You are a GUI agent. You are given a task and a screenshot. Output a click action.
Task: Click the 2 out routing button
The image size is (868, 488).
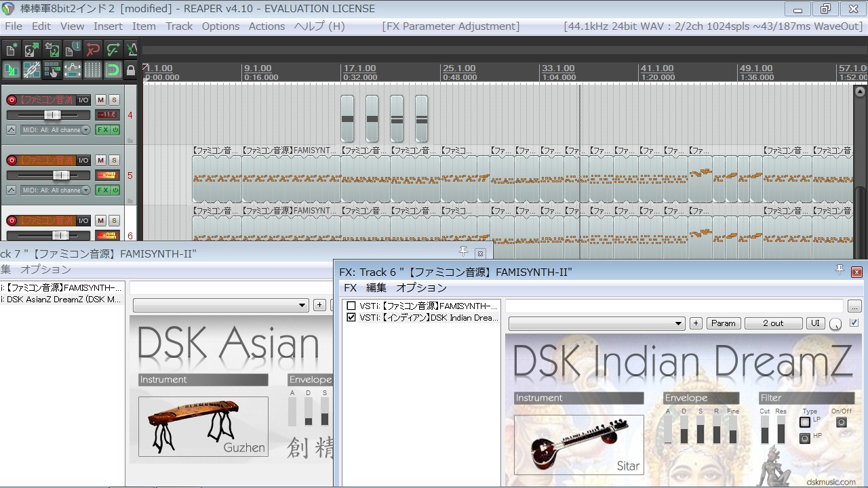(x=773, y=323)
